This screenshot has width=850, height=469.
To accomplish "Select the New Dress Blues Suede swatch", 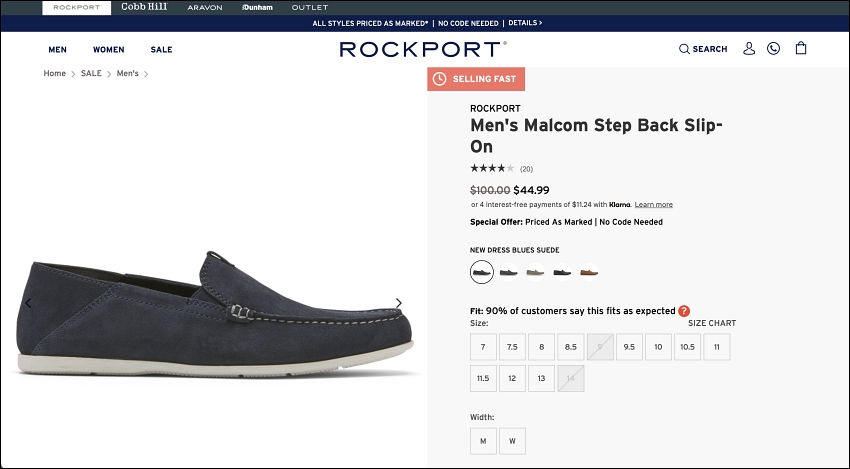I will click(x=482, y=272).
